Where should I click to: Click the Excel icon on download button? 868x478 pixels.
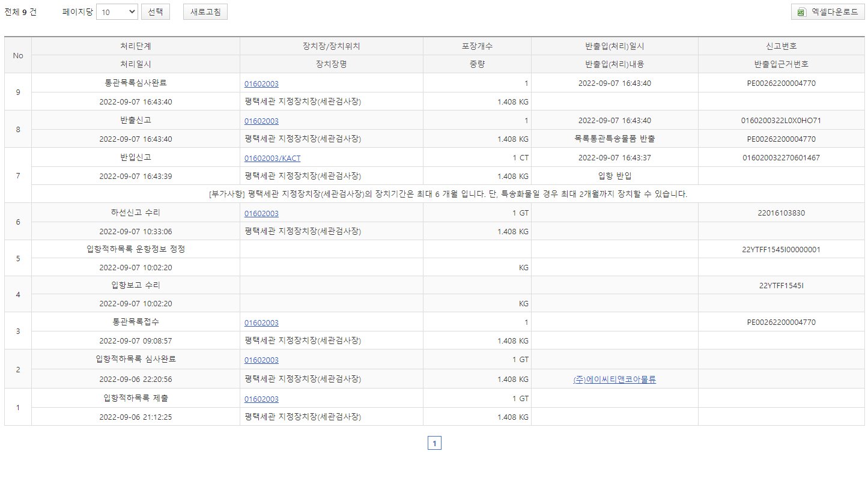coord(801,12)
